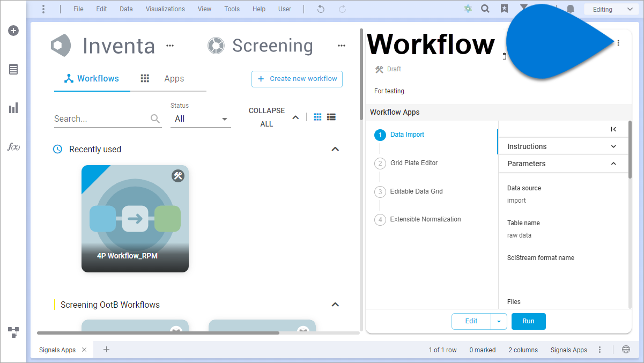The image size is (644, 363).
Task: Click the plus icon in left sidebar
Action: [13, 31]
